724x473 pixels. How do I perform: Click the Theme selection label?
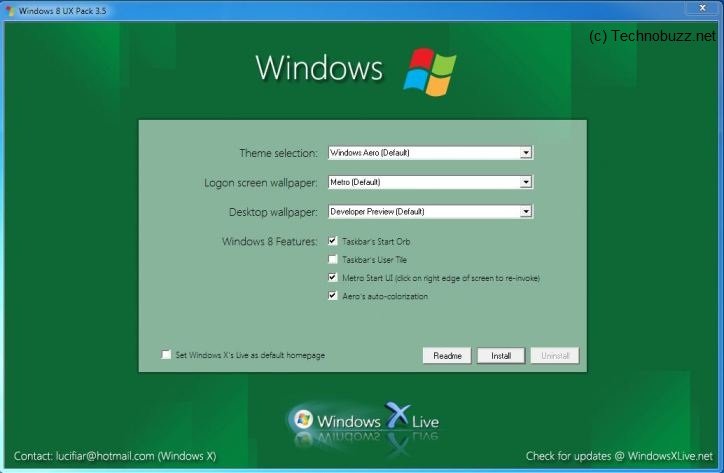pyautogui.click(x=278, y=153)
